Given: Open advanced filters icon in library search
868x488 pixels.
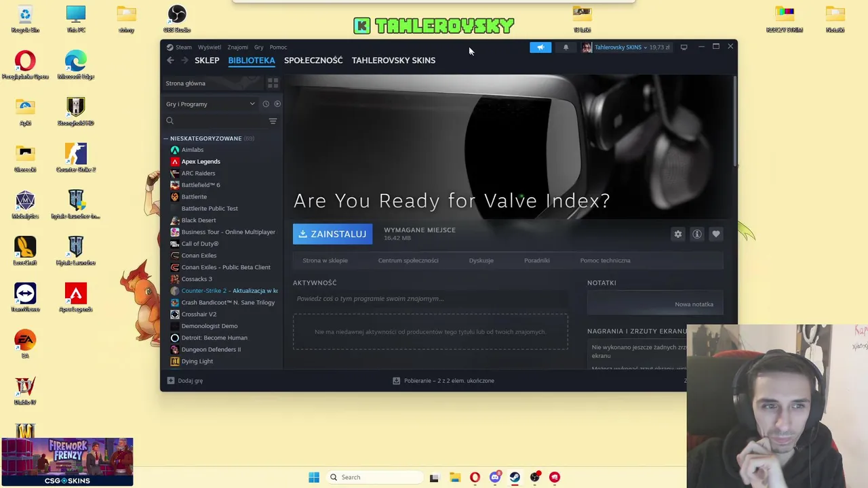Looking at the screenshot, I should point(273,121).
